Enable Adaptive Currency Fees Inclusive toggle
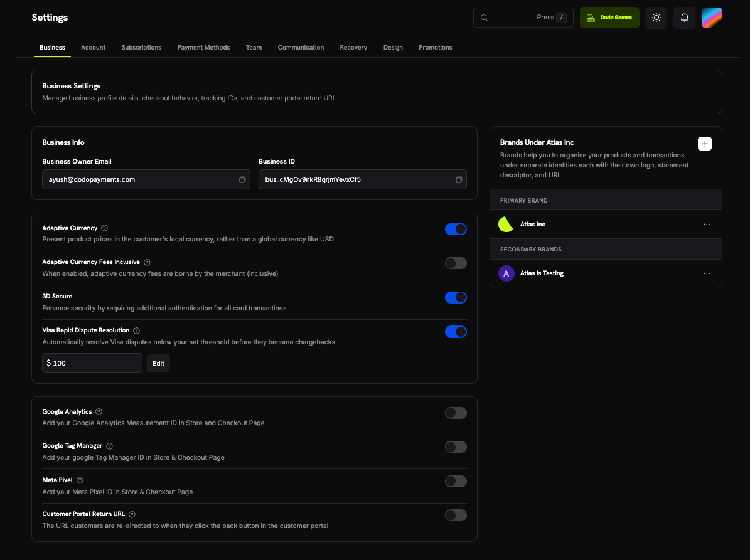 pyautogui.click(x=456, y=263)
